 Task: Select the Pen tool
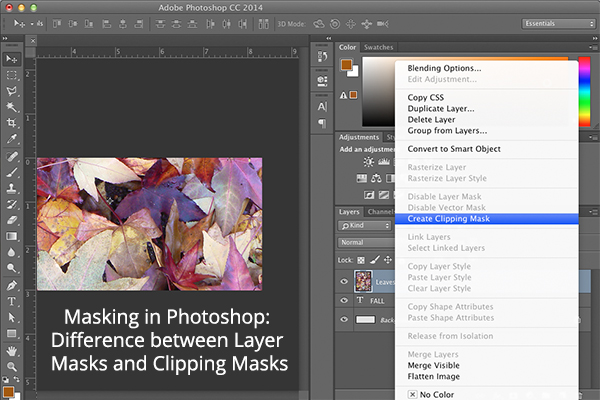pos(11,286)
